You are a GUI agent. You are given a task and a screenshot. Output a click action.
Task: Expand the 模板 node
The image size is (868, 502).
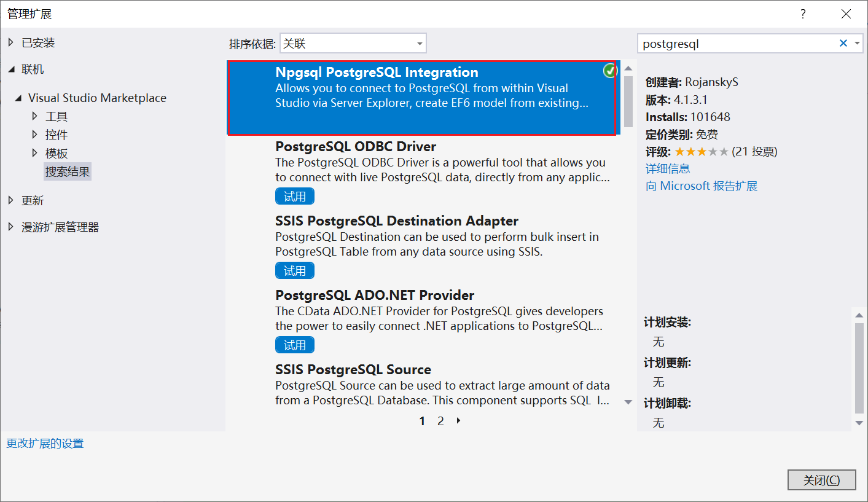(35, 153)
